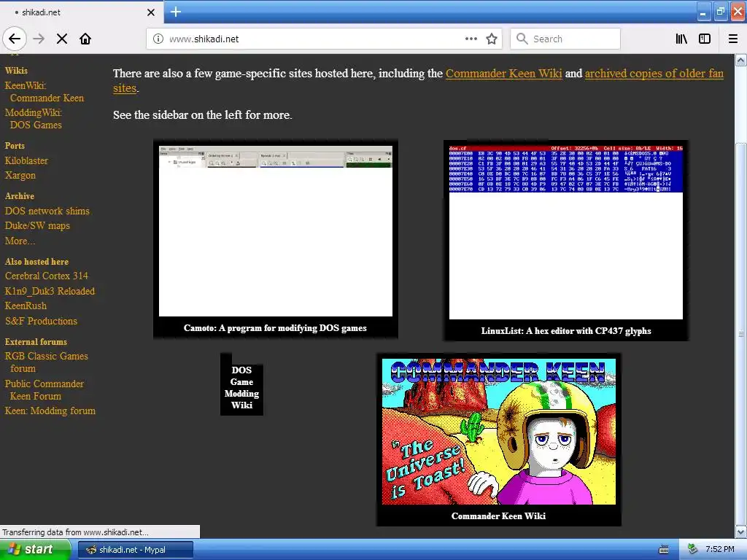747x560 pixels.
Task: Click the Camoto program screenshot thumbnail
Action: pos(275,231)
